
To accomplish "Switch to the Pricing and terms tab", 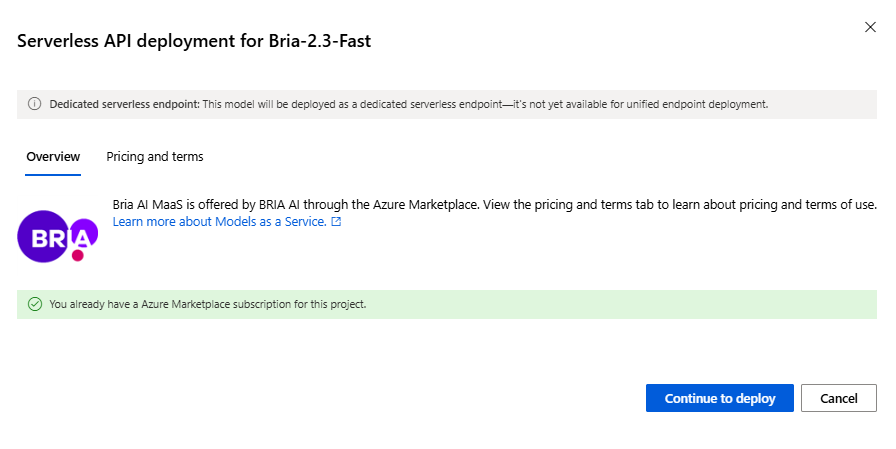I will pos(155,157).
